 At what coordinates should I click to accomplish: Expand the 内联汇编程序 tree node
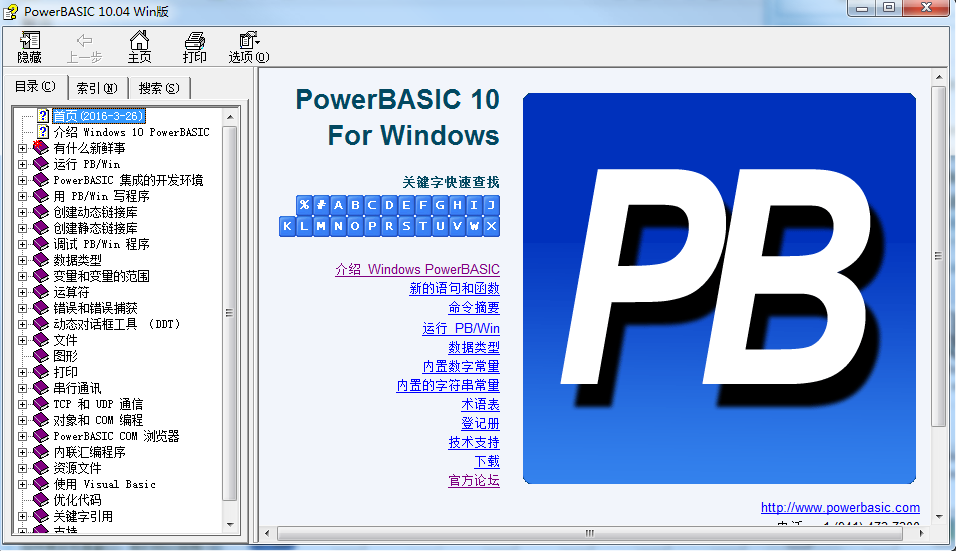click(x=23, y=452)
